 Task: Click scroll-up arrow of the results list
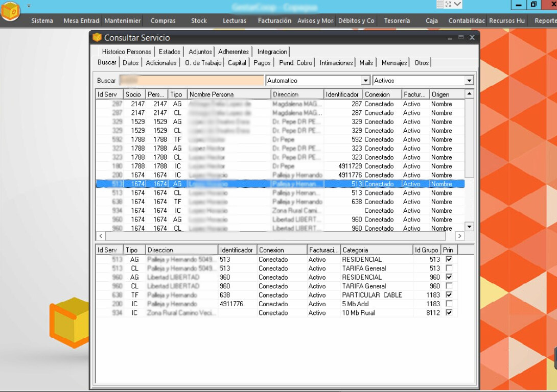pyautogui.click(x=469, y=94)
